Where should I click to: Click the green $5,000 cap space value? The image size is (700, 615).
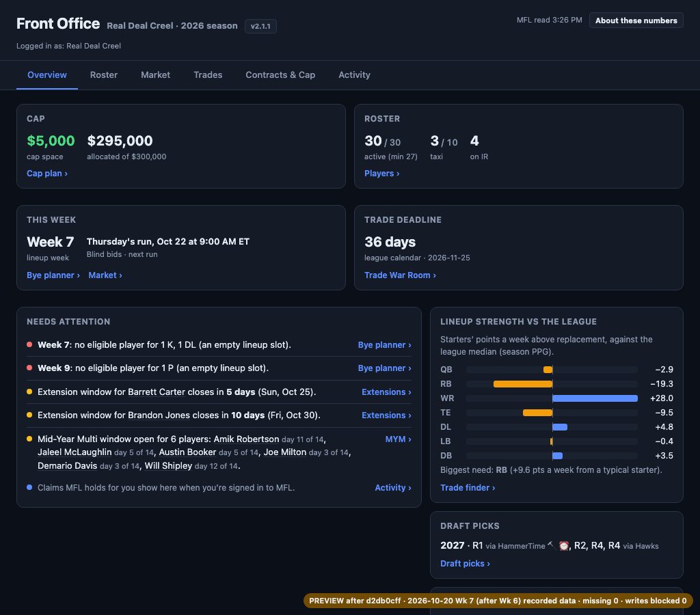51,141
